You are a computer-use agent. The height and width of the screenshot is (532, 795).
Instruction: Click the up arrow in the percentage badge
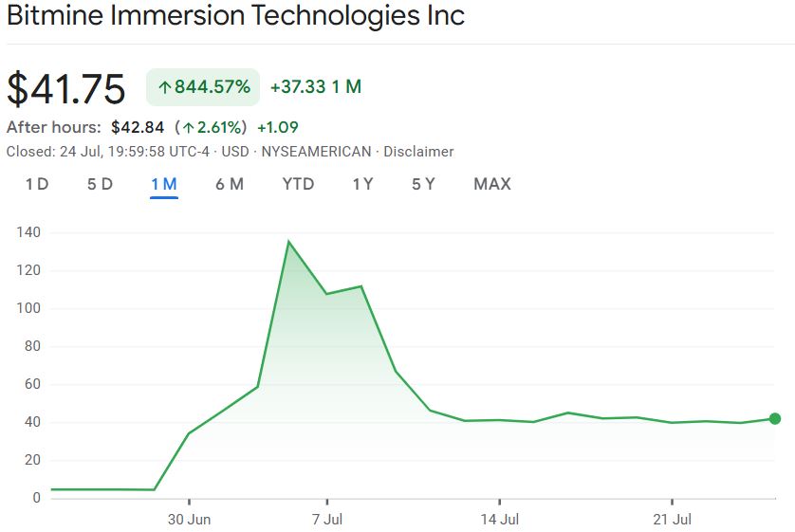pyautogui.click(x=164, y=87)
